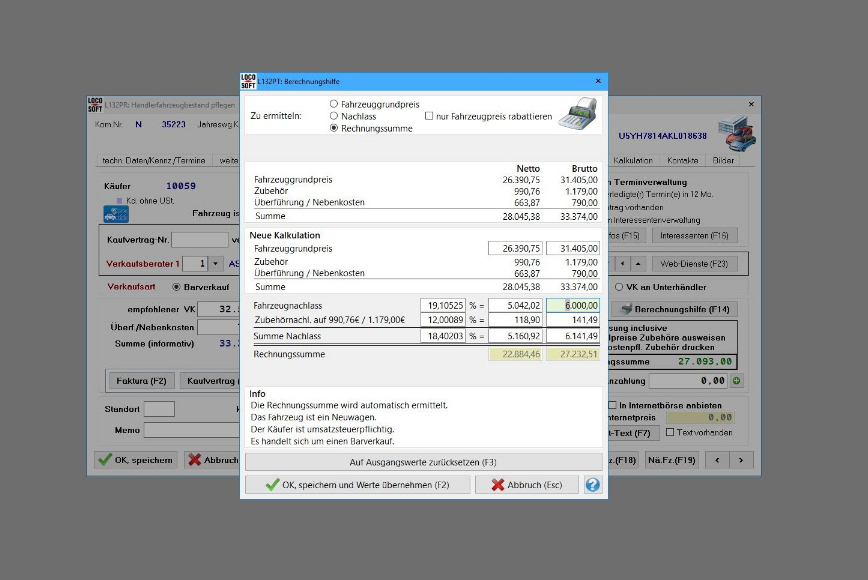
Task: Open the Verkaufsberater 1 dropdown
Action: [x=217, y=264]
